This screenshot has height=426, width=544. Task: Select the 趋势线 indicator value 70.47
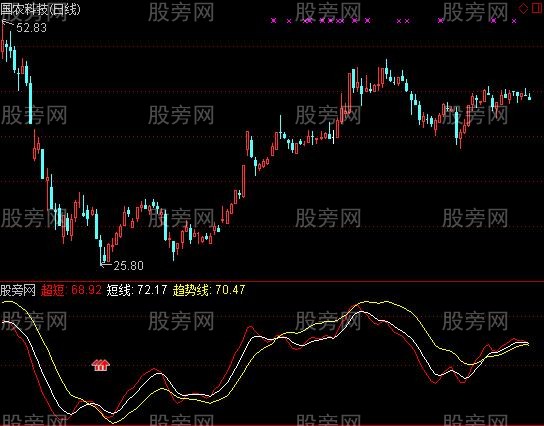tap(230, 290)
